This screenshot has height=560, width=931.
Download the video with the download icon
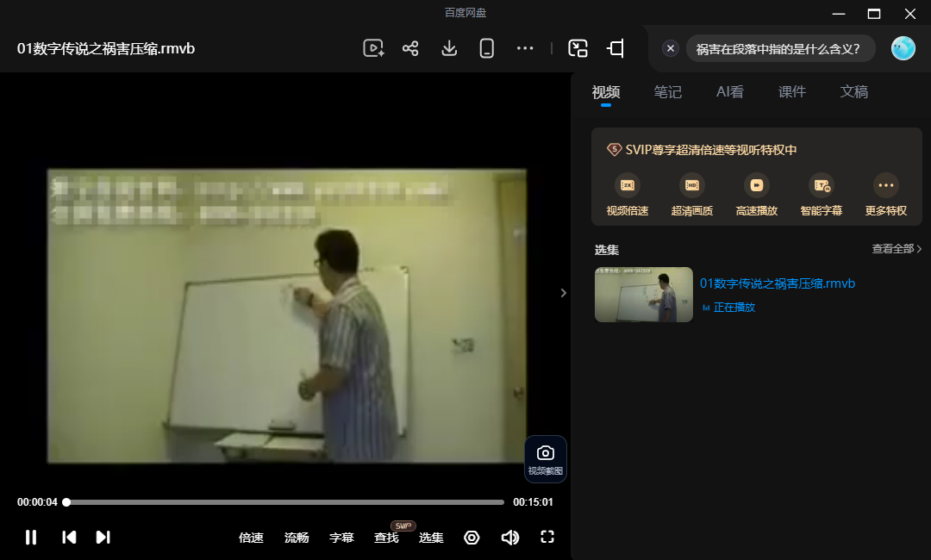(449, 48)
